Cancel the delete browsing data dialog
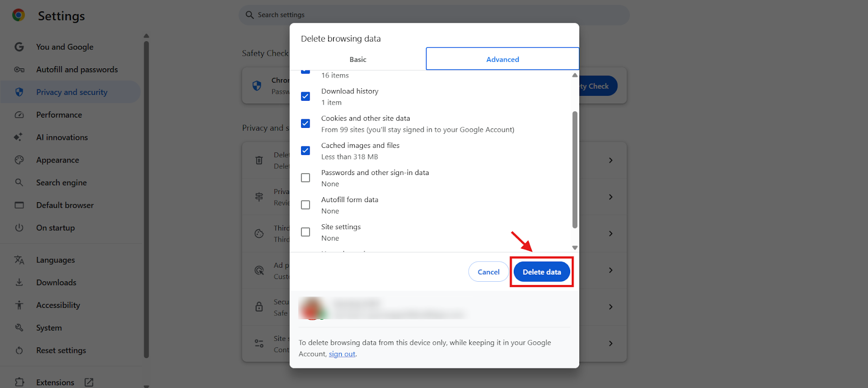 [x=488, y=271]
